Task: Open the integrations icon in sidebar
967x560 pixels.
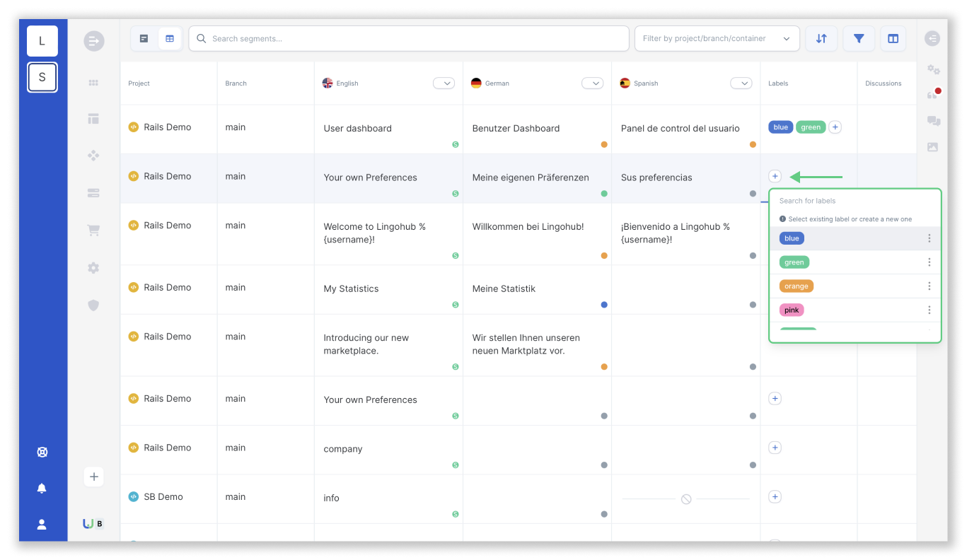Action: [93, 156]
